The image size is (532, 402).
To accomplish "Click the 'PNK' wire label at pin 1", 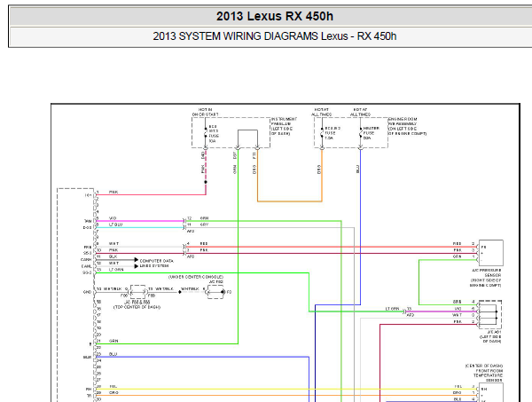I will 113,193.
